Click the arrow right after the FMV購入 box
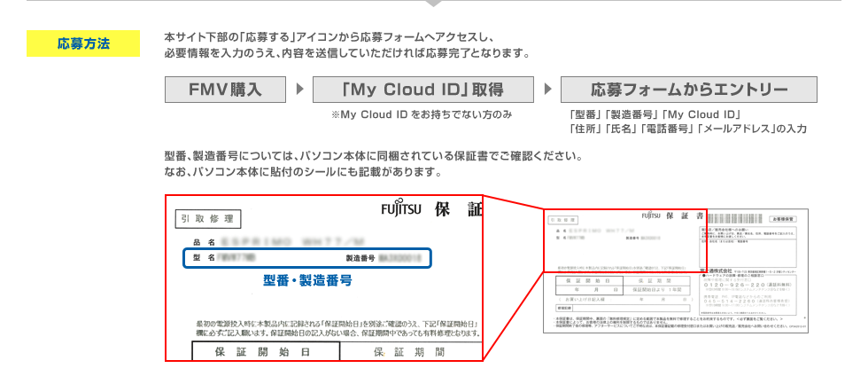868x384 pixels. coord(299,90)
